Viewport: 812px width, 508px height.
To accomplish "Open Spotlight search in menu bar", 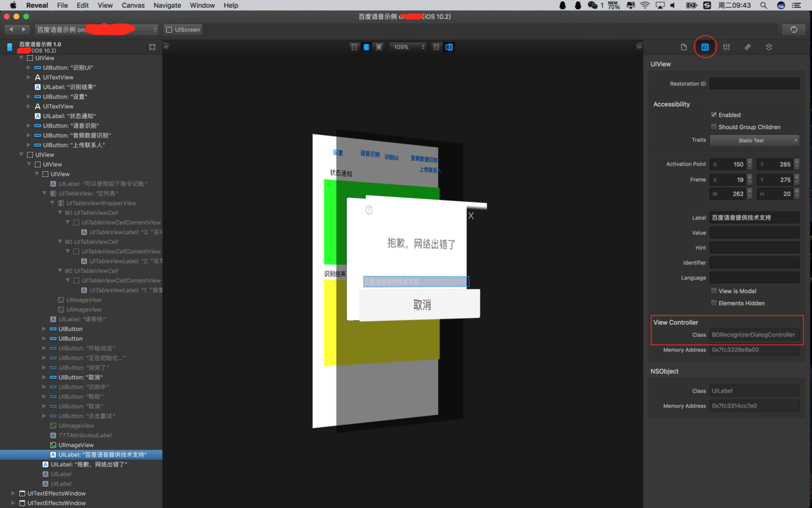I will [x=764, y=5].
